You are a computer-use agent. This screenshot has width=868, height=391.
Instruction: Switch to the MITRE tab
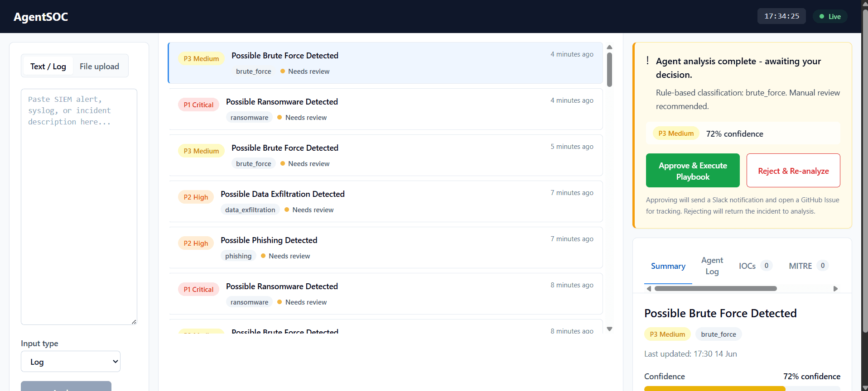(x=809, y=266)
